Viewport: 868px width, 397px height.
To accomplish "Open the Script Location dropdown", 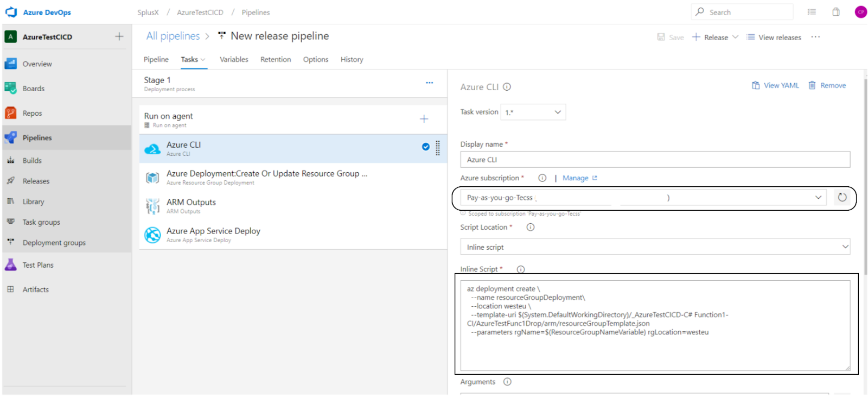I will (x=655, y=247).
